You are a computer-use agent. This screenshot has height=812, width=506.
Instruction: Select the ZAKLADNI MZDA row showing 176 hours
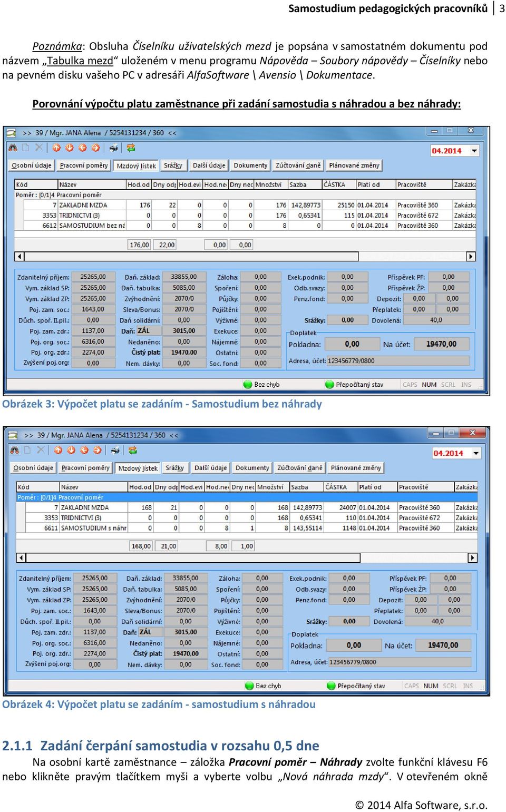pos(246,205)
